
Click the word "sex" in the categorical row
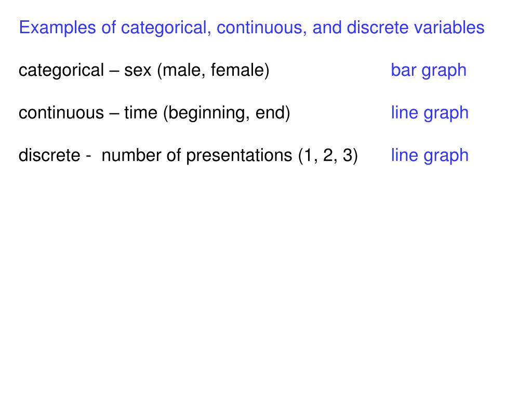(x=137, y=71)
